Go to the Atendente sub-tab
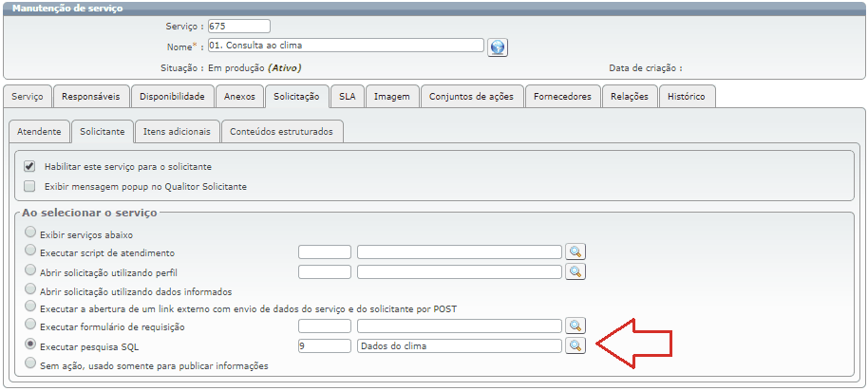 (39, 131)
